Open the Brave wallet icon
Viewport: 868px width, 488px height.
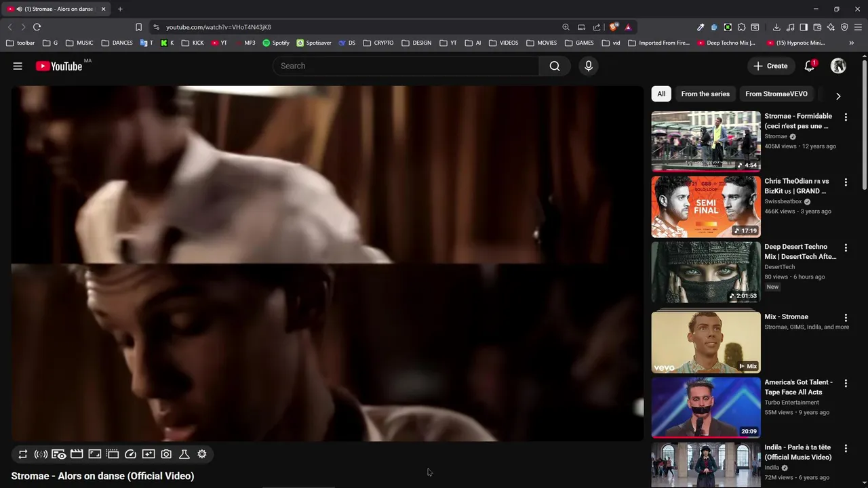pos(817,27)
